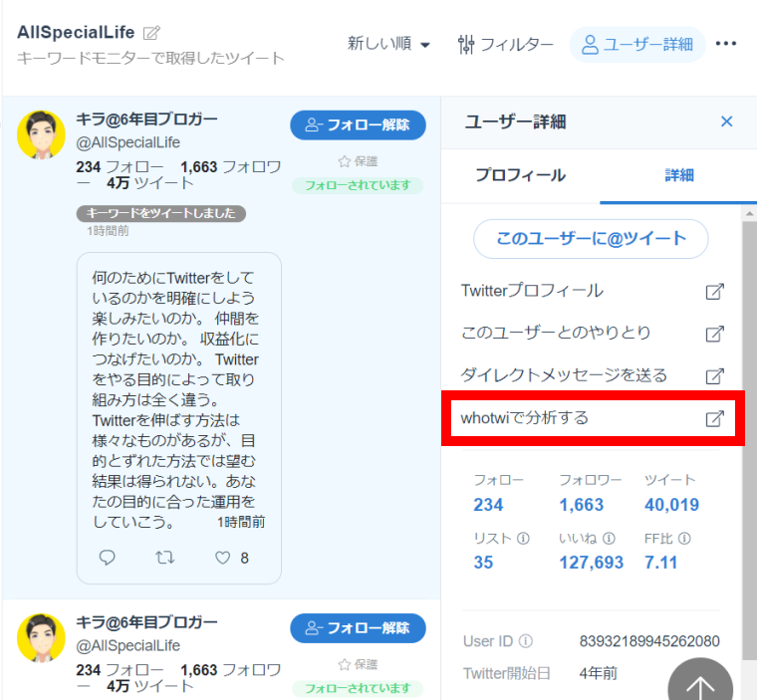Toggle the ユーザー詳細 panel button
Viewport: 757px width, 700px height.
click(x=636, y=44)
